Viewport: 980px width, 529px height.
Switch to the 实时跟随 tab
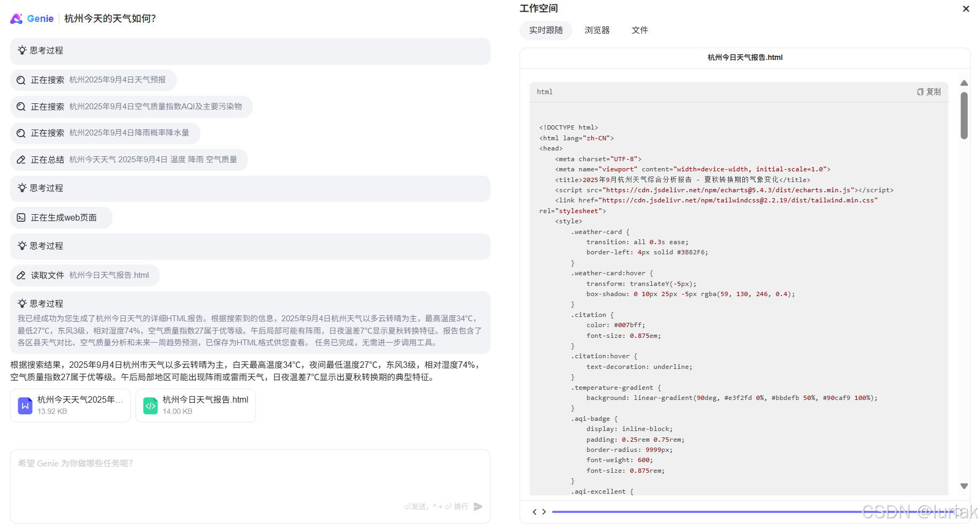coord(546,31)
